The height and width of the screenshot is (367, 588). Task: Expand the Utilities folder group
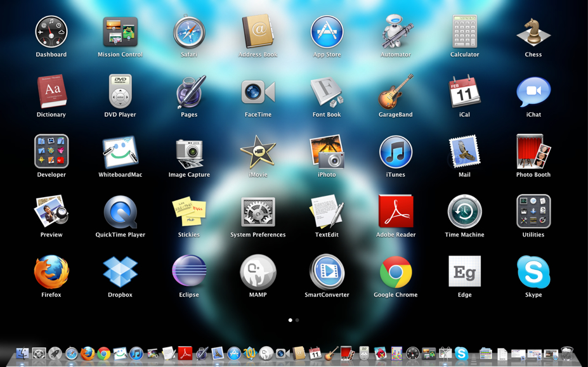(x=533, y=212)
